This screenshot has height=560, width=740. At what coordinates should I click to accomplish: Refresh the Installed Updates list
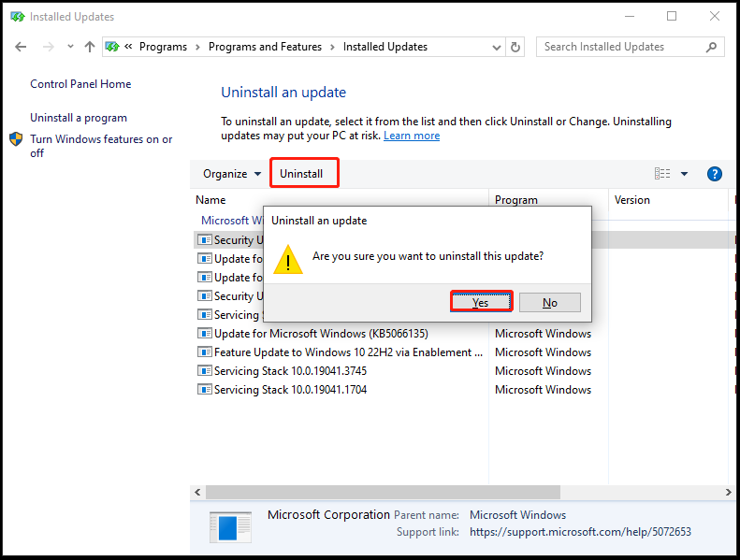coord(515,47)
